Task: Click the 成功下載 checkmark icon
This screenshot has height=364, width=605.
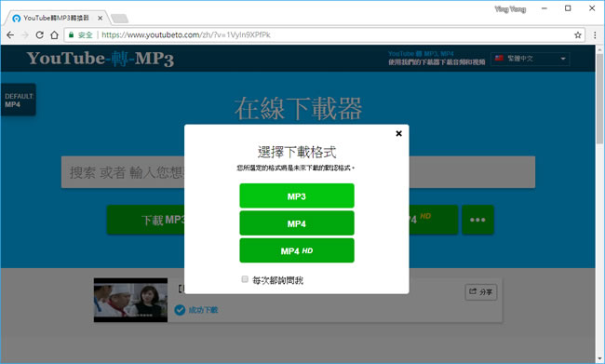Action: 180,310
